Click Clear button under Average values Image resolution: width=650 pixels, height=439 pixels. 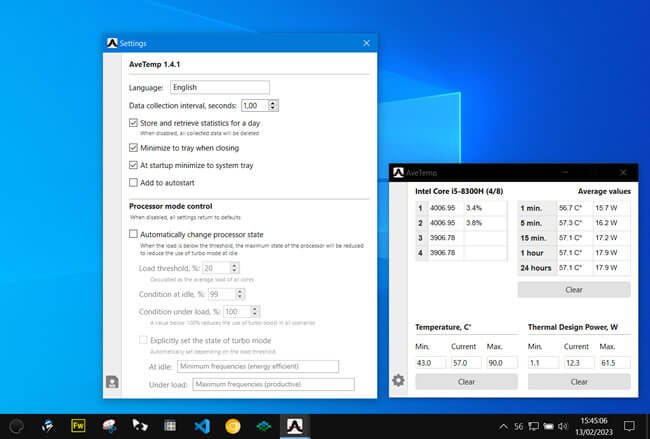coord(574,290)
